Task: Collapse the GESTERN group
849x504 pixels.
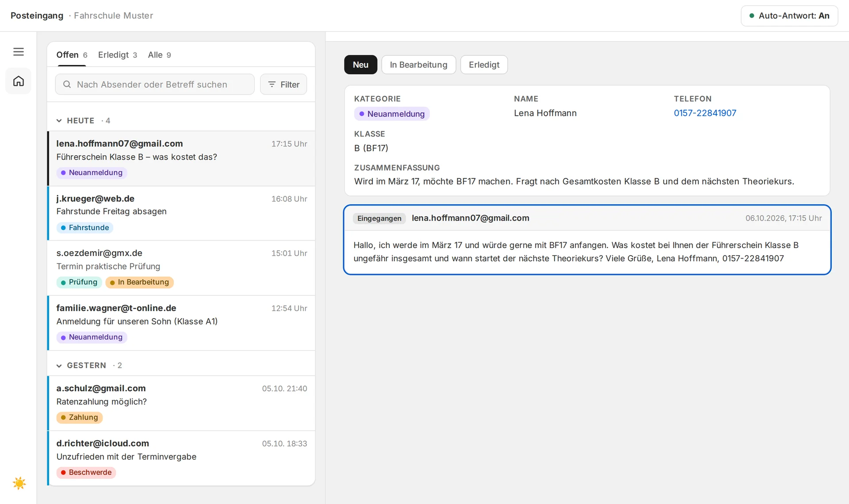Action: click(x=59, y=366)
